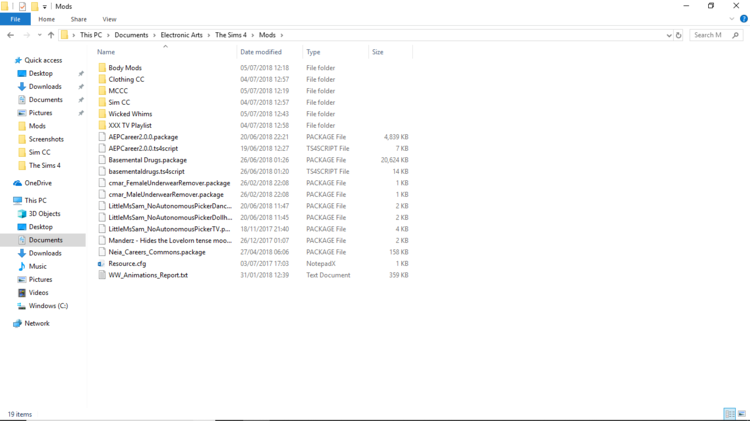This screenshot has height=421, width=750.
Task: Select the XXX TV Playlist folder
Action: point(130,125)
